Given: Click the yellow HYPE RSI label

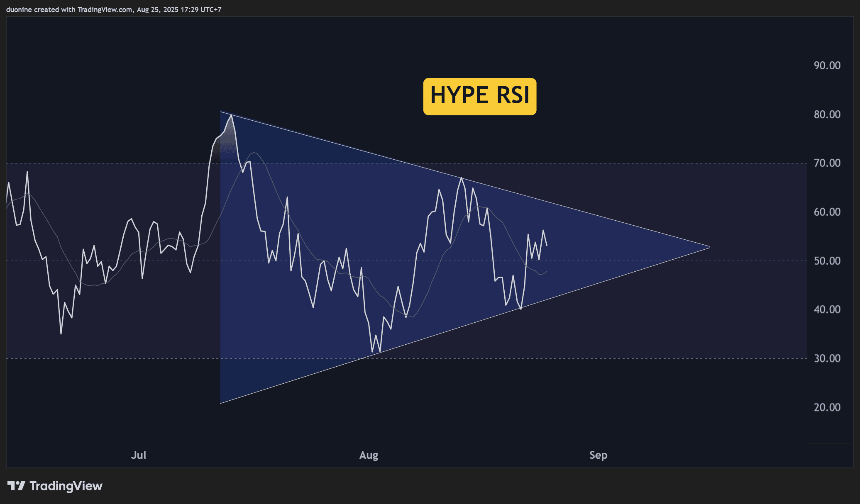Looking at the screenshot, I should [x=479, y=96].
